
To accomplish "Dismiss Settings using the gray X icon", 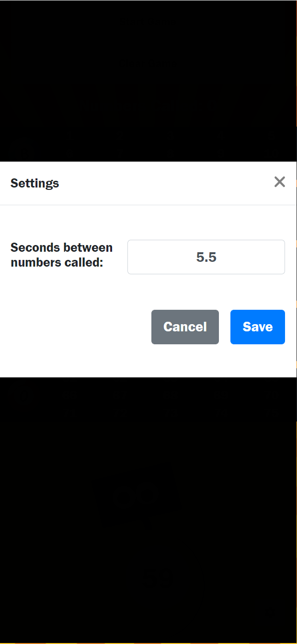I will coord(279,182).
